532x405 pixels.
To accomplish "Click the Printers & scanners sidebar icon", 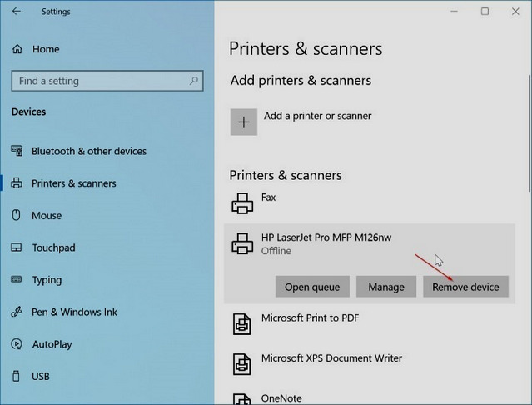I will (17, 183).
